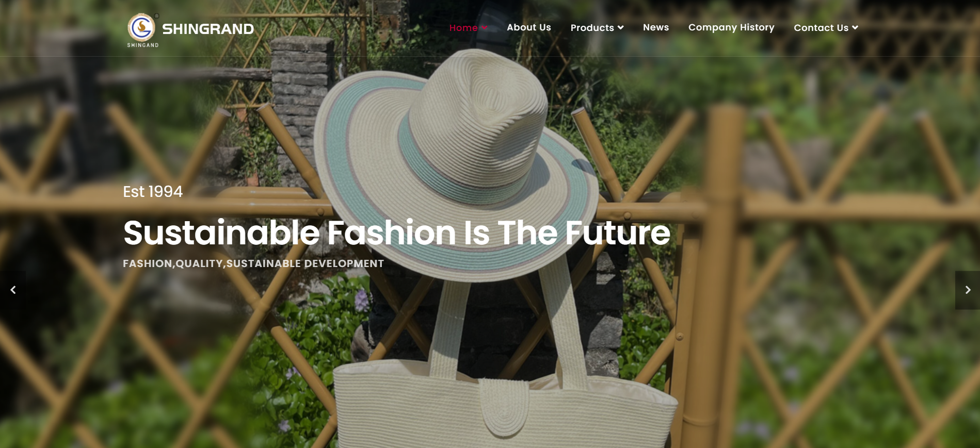Click the chevron beside Home

click(484, 28)
